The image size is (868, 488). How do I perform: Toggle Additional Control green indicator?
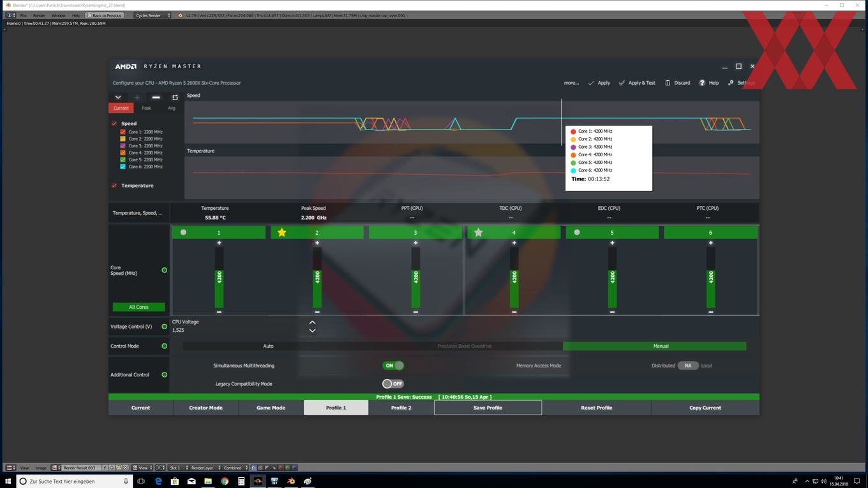(x=164, y=375)
